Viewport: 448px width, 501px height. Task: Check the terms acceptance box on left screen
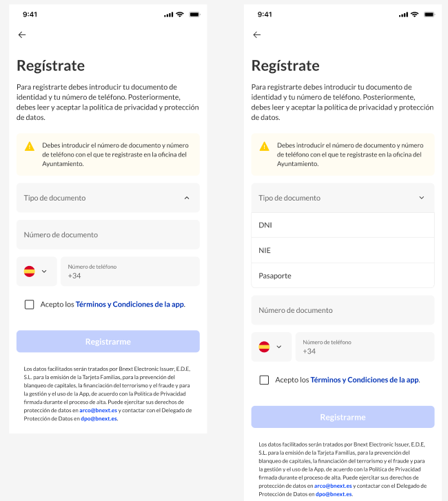pos(30,305)
